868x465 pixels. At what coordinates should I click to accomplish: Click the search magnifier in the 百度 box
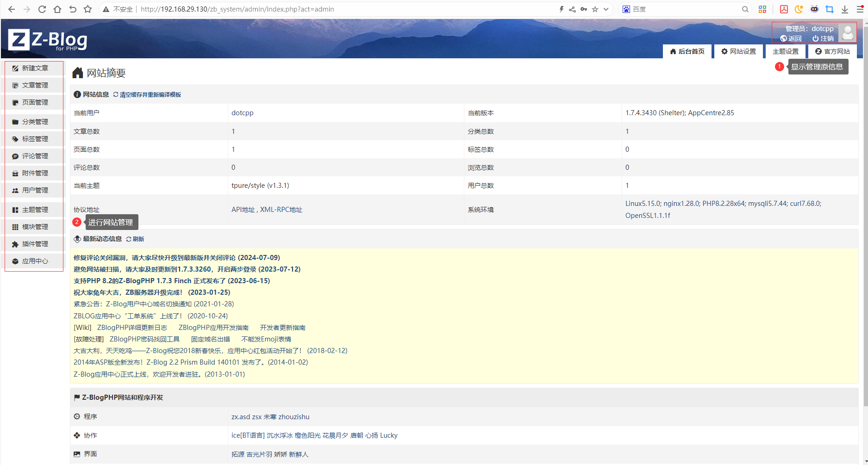[x=745, y=9]
